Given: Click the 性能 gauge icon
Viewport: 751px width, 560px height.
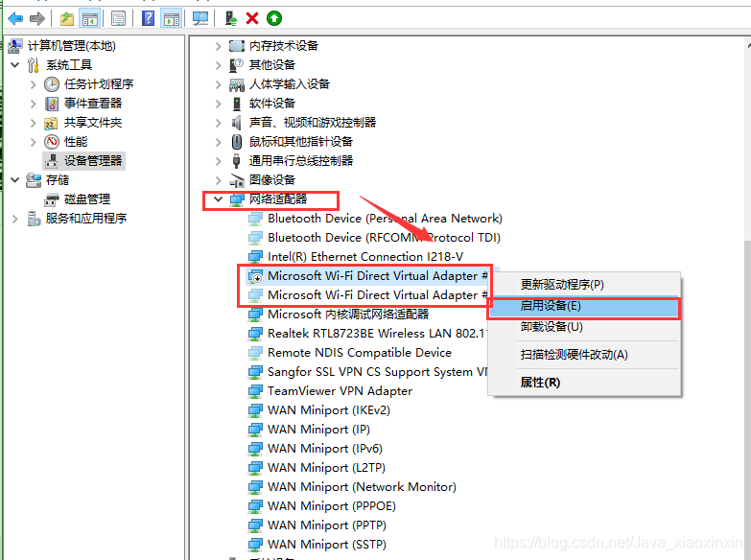Looking at the screenshot, I should click(x=52, y=142).
